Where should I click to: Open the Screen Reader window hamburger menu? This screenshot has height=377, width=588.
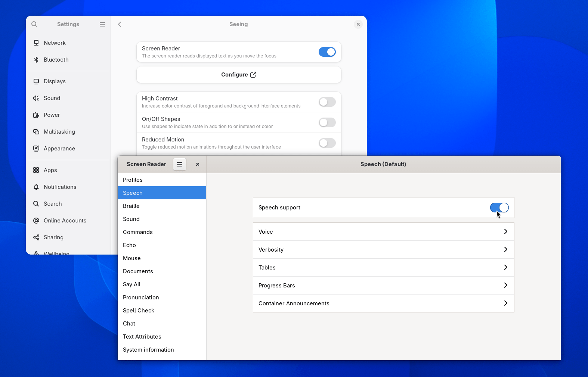click(x=180, y=164)
